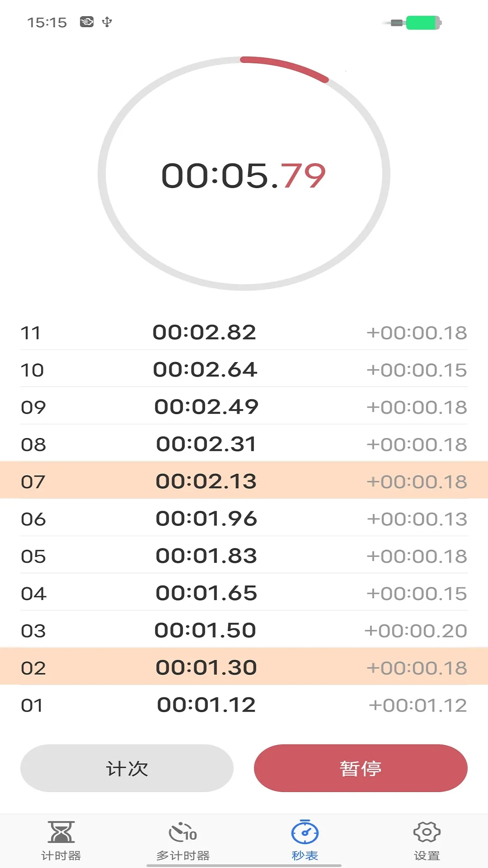This screenshot has width=488, height=868.
Task: Open the multi-timer clock icon
Action: pyautogui.click(x=183, y=832)
